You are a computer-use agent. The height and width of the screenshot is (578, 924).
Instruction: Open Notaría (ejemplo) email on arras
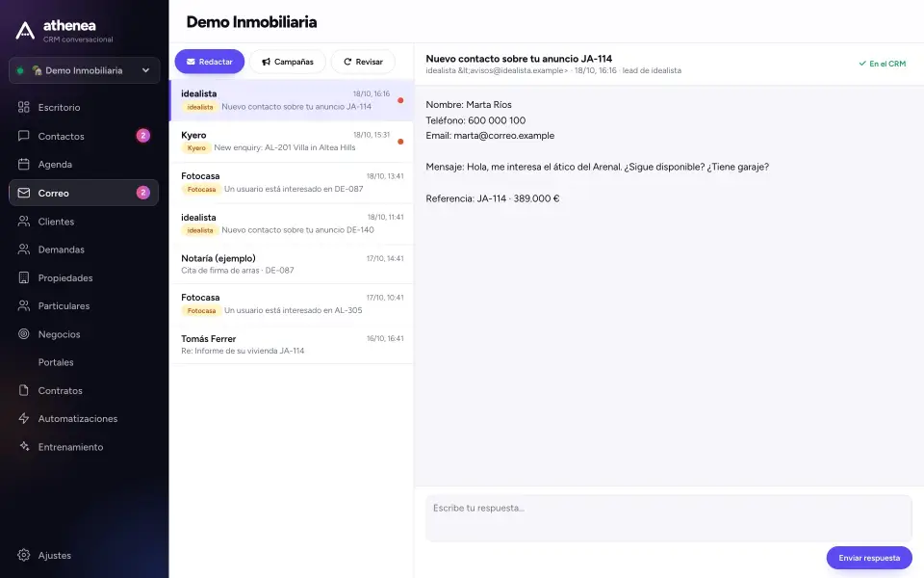pos(292,264)
